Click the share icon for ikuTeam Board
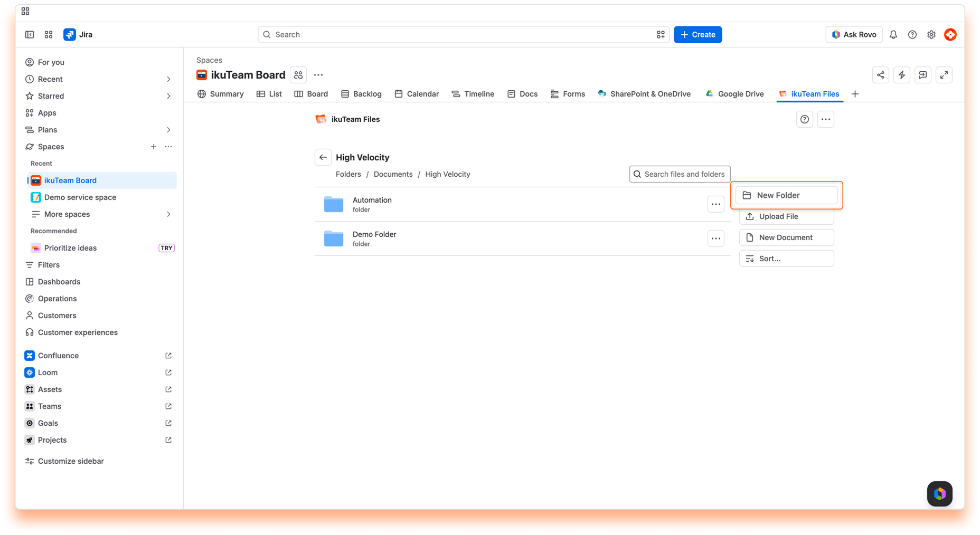980x535 pixels. (x=881, y=75)
